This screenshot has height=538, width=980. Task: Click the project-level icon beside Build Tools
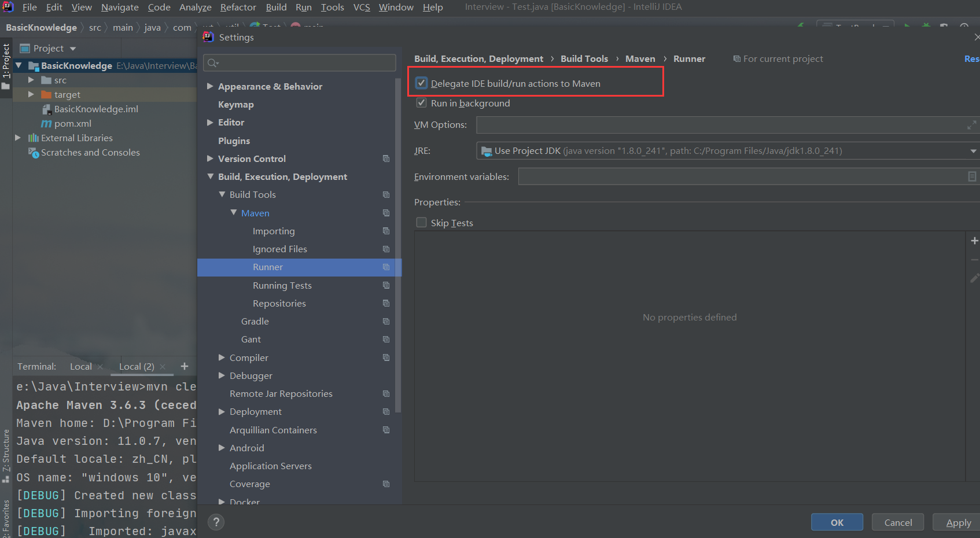pos(386,195)
